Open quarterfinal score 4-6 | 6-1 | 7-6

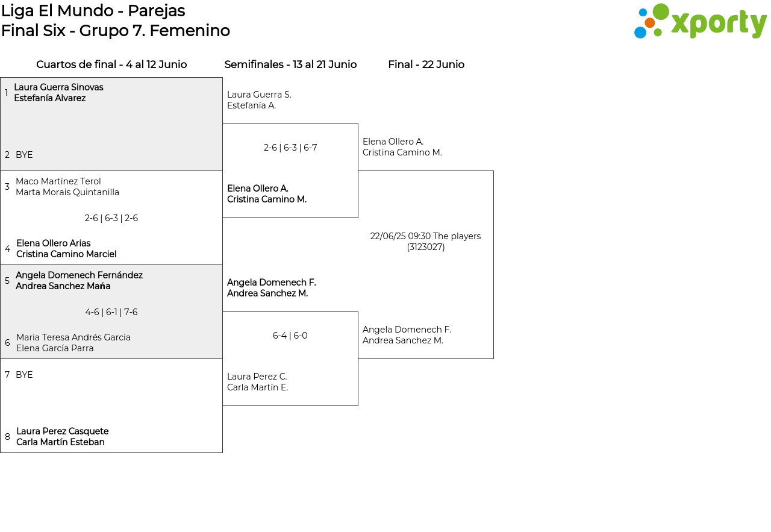[x=111, y=312]
